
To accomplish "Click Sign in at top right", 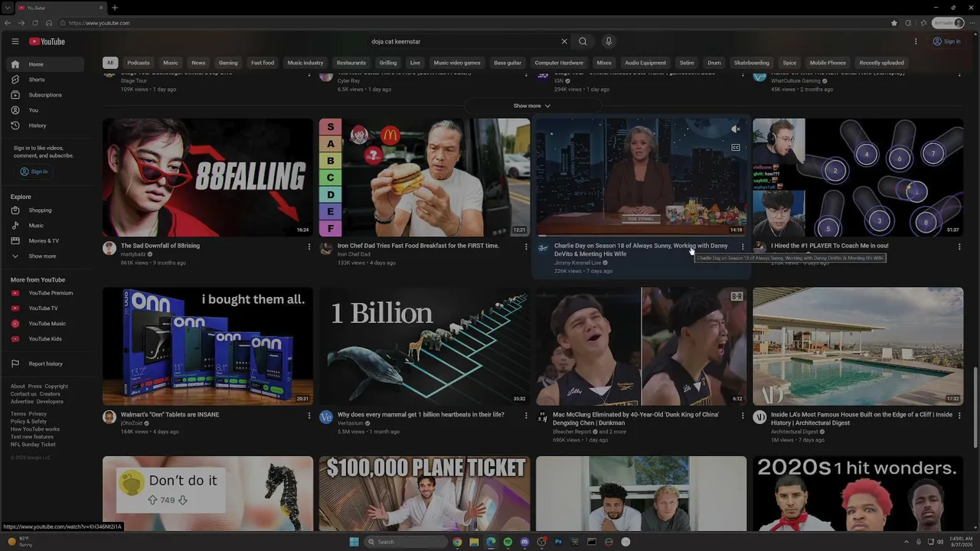I will (x=946, y=41).
